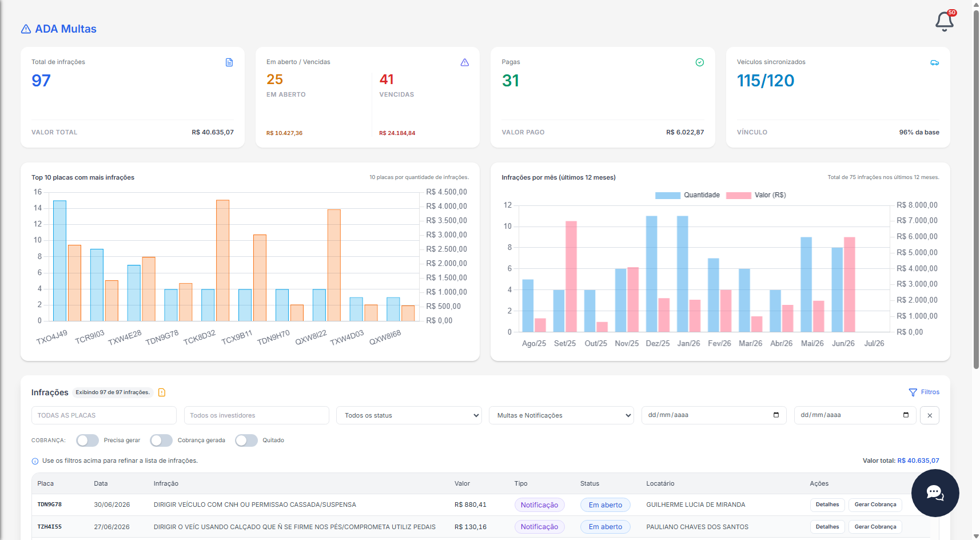The width and height of the screenshot is (980, 540).
Task: Toggle the Cobrança gerada switch
Action: pyautogui.click(x=161, y=440)
